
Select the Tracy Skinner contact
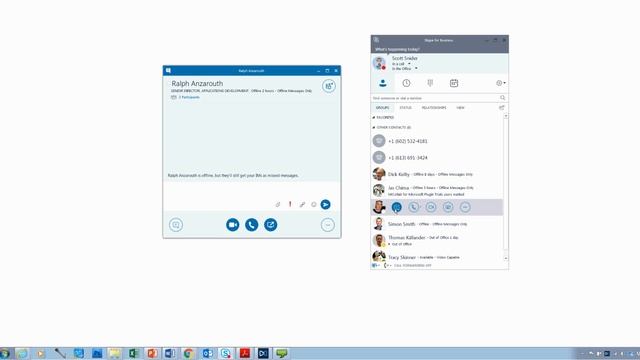(x=437, y=256)
